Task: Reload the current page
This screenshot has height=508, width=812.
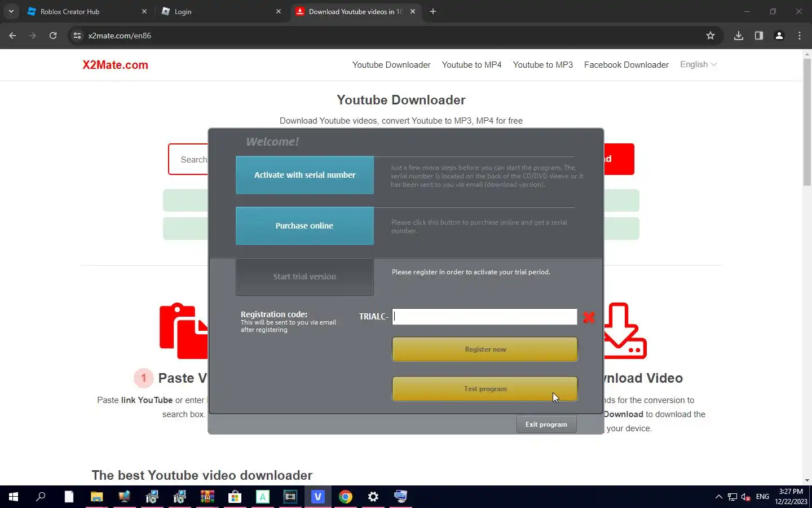Action: tap(53, 36)
